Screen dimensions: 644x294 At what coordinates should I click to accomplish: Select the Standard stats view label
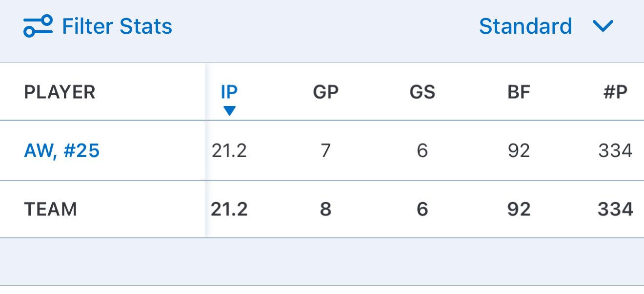coord(525,26)
